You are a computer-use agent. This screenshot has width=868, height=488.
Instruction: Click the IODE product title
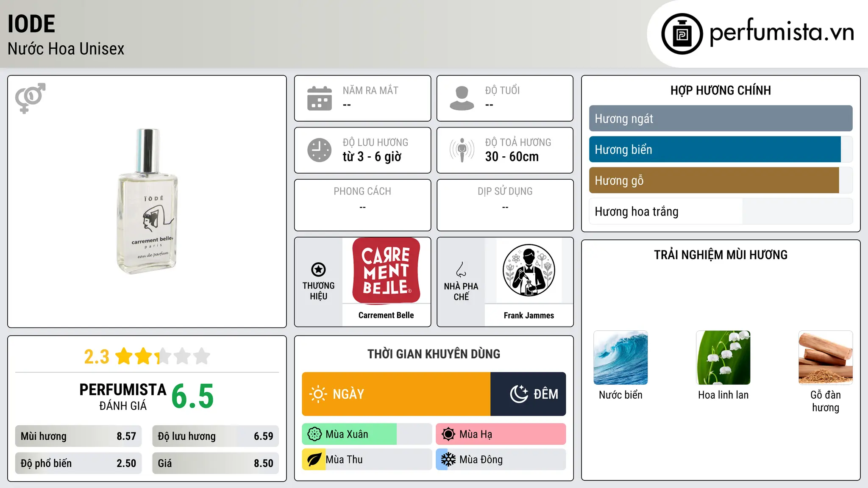click(x=31, y=24)
